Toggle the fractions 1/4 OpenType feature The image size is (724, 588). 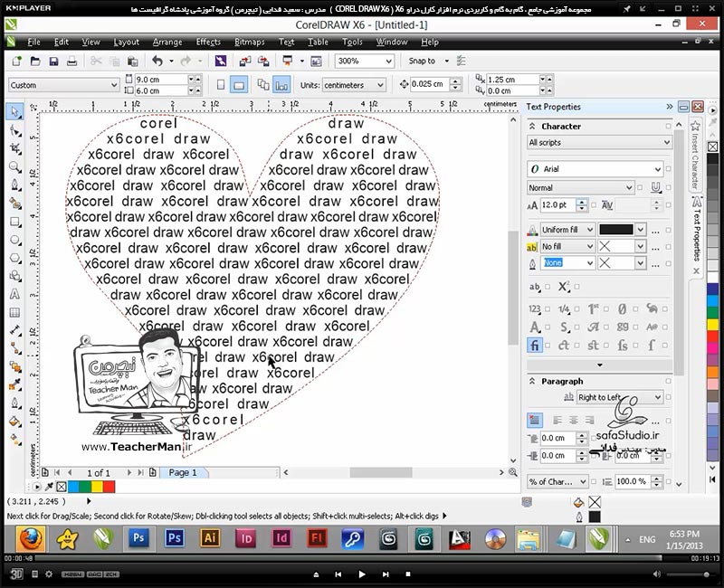564,308
